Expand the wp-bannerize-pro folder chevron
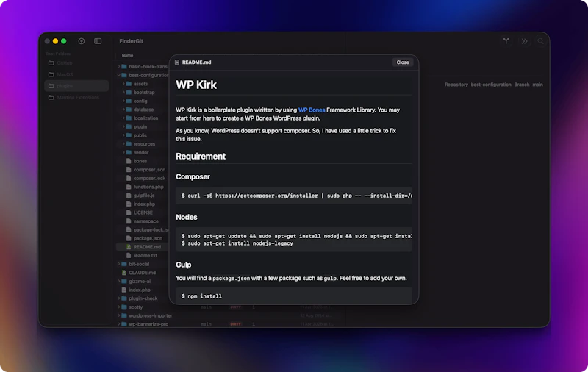The image size is (588, 372). (119, 324)
